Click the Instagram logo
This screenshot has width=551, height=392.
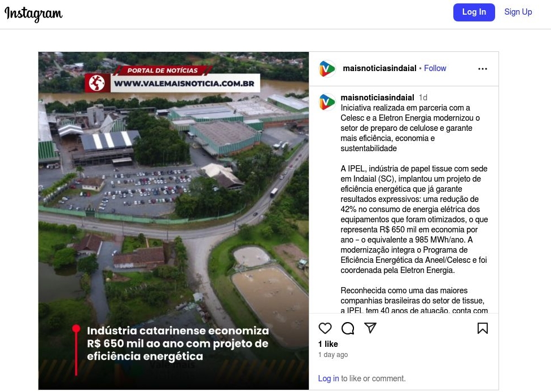[x=33, y=14]
